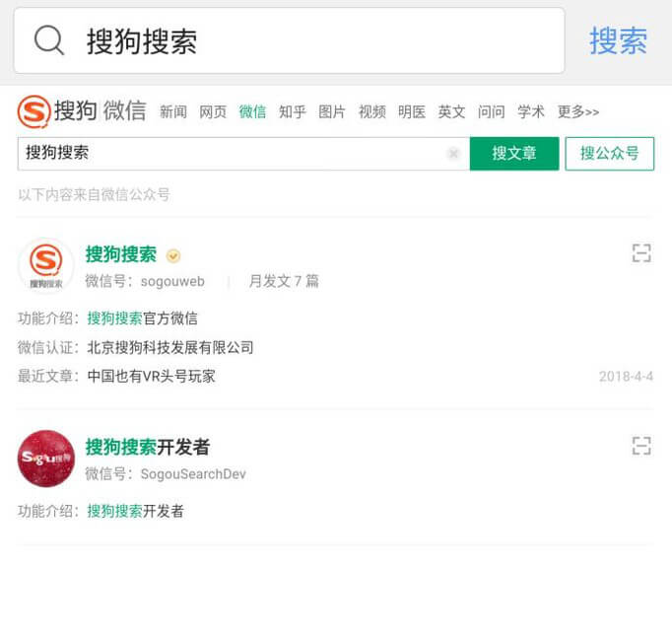Click the Sogou orange S logo
The width and height of the screenshot is (672, 636).
coord(34,111)
